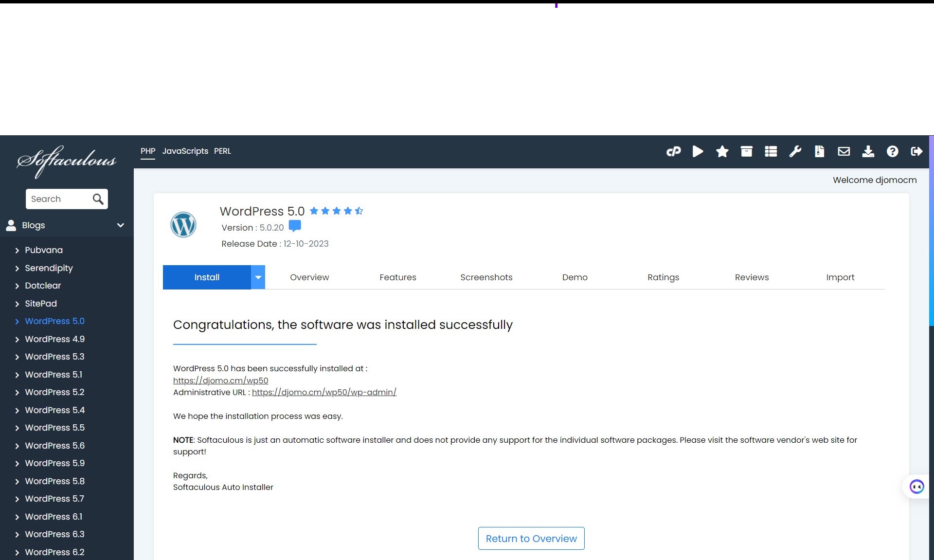Click the Softaculous logo
Screen dimensions: 934x560
[x=67, y=161]
